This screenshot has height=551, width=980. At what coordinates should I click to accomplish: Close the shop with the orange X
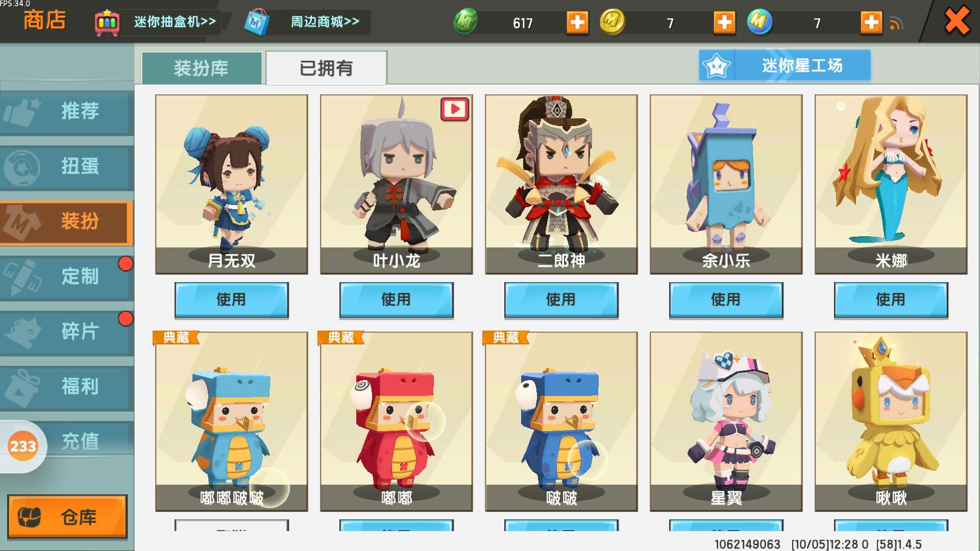tap(957, 21)
